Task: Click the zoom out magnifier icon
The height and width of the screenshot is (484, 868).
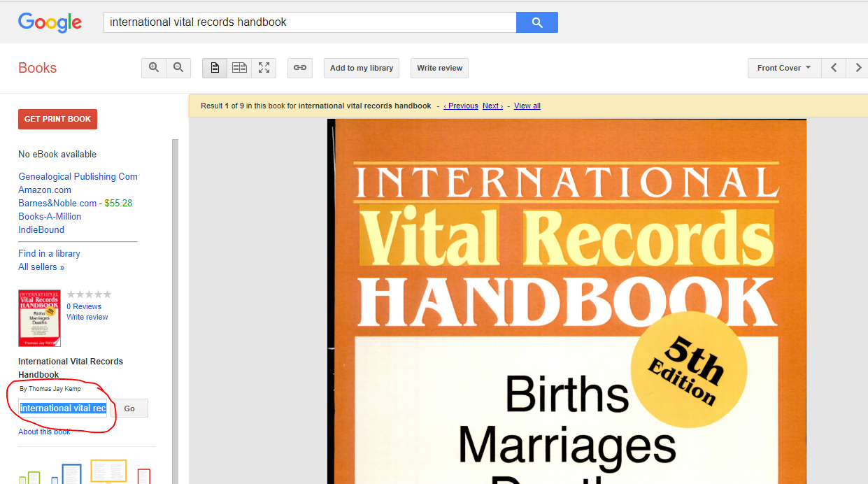Action: (178, 68)
